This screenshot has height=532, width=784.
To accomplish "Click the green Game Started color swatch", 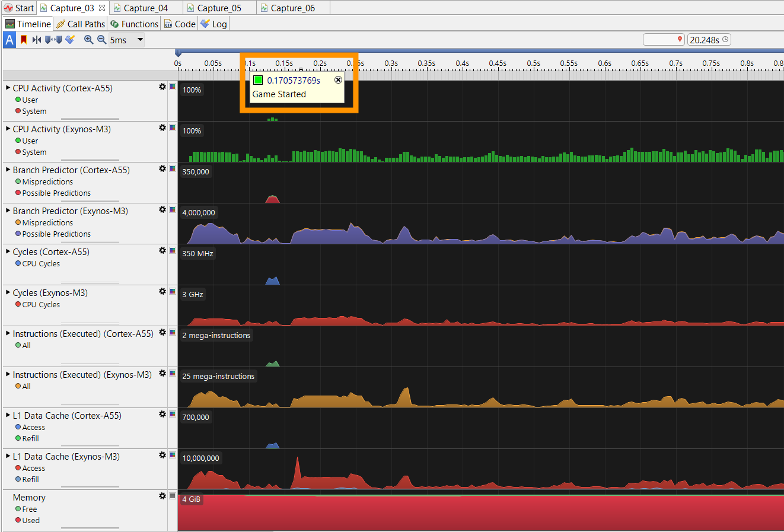I will tap(258, 80).
